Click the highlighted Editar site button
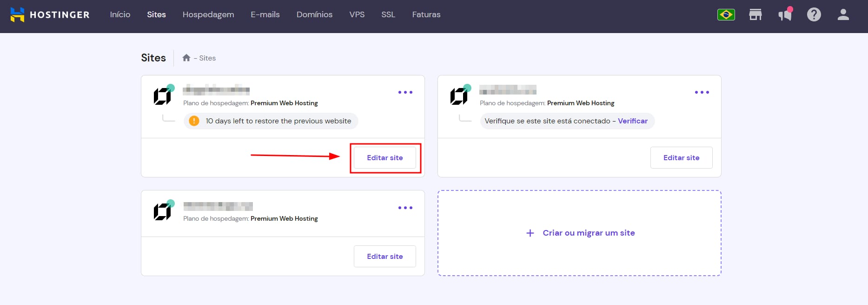 (x=384, y=158)
